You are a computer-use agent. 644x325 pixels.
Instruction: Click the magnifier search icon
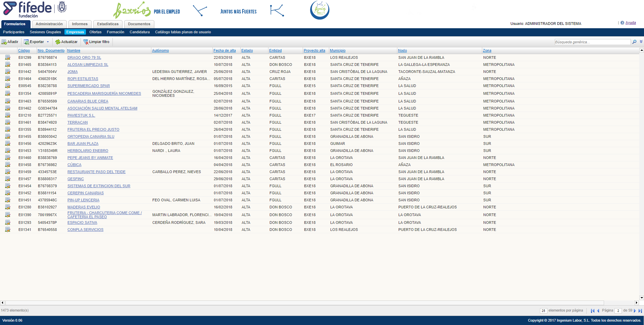pos(634,42)
